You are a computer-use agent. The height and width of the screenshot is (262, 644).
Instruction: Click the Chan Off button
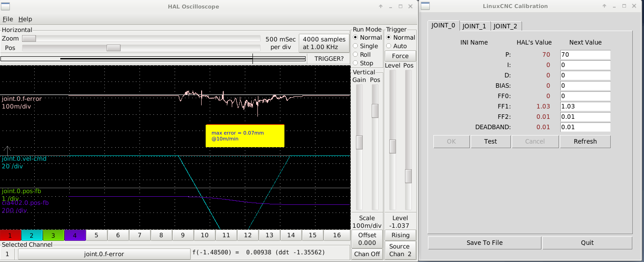pos(367,254)
